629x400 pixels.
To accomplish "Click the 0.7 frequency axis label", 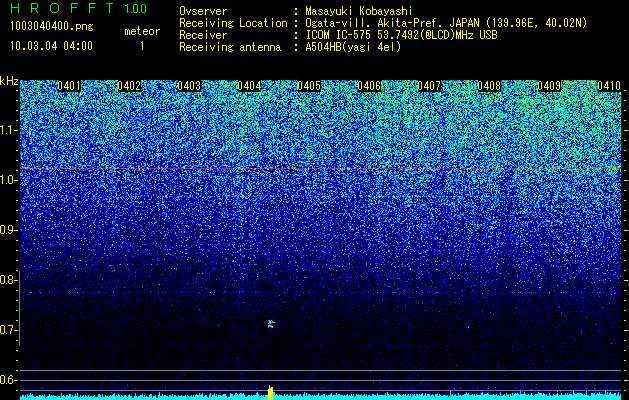I will pos(7,330).
